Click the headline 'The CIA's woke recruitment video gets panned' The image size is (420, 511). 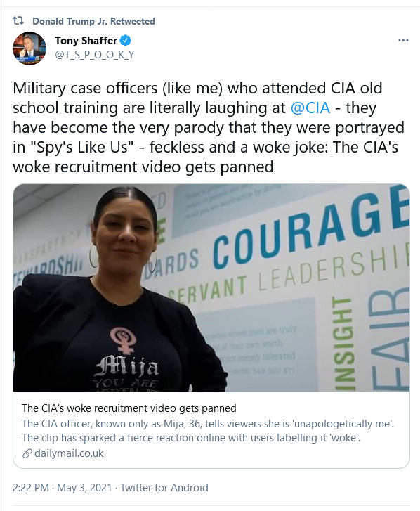click(129, 408)
